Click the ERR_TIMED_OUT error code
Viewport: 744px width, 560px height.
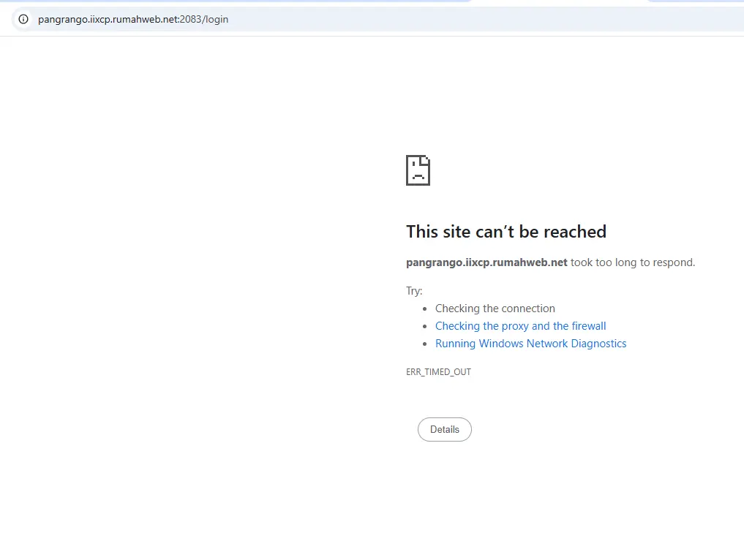pyautogui.click(x=438, y=372)
